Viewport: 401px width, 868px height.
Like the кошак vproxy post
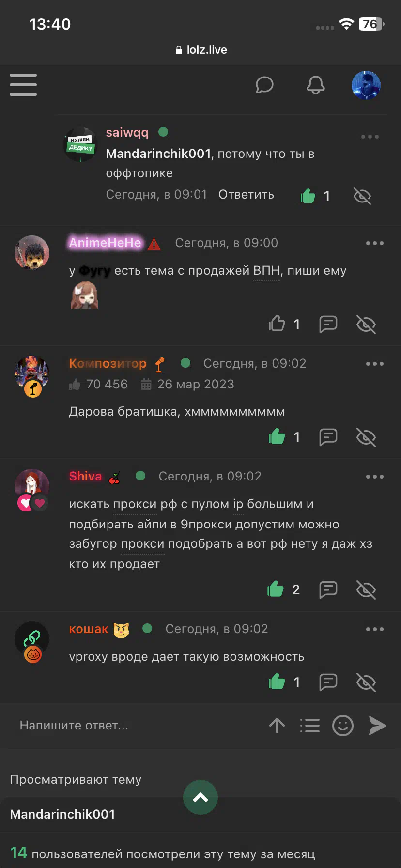coord(277,682)
